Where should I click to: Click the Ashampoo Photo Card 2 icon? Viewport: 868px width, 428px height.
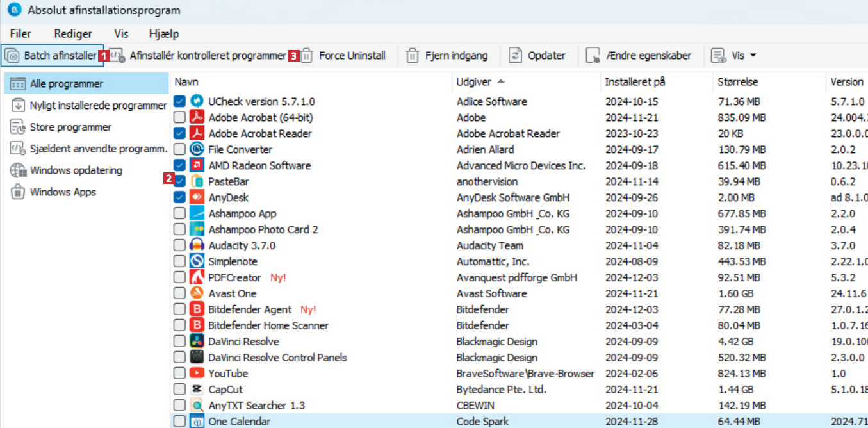[x=197, y=229]
